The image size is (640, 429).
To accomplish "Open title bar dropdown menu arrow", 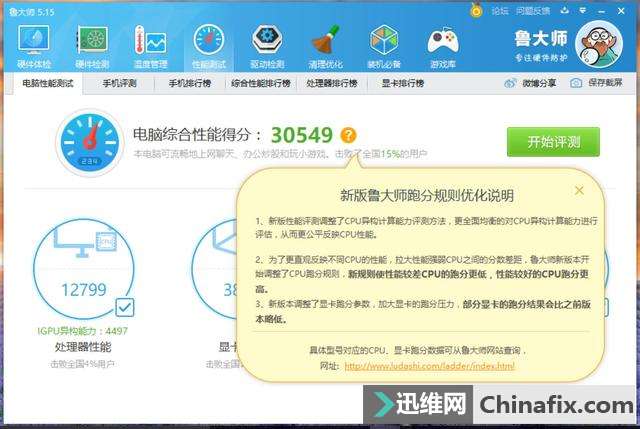I will coord(583,10).
